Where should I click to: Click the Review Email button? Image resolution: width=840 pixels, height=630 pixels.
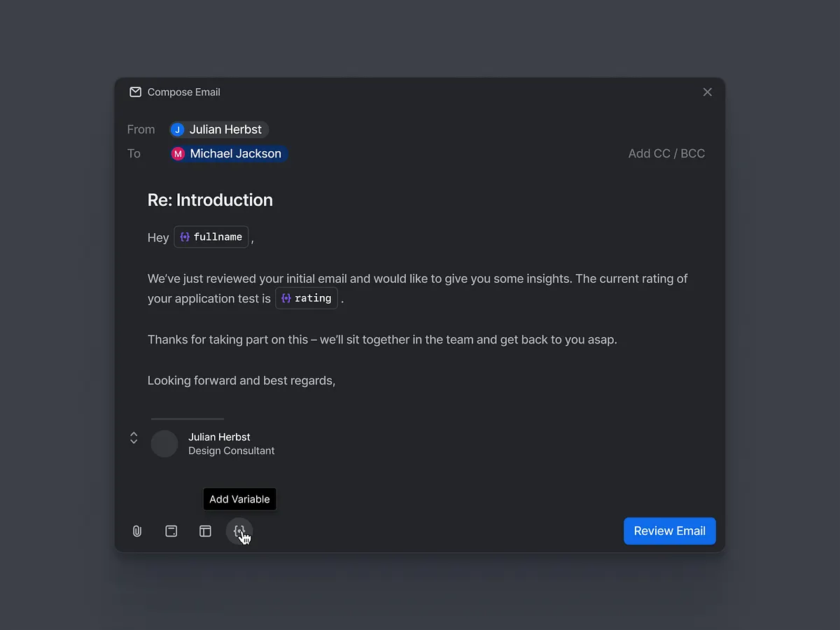pyautogui.click(x=669, y=531)
